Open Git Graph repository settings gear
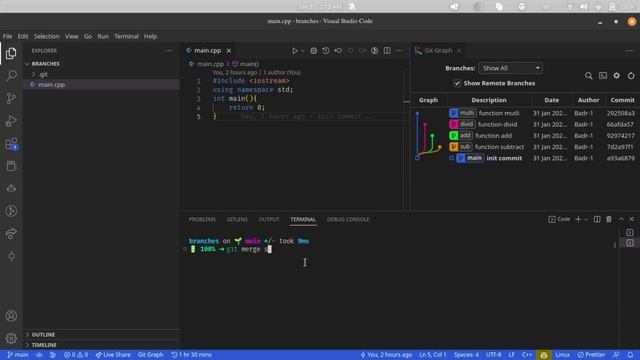Image resolution: width=640 pixels, height=360 pixels. tap(617, 76)
